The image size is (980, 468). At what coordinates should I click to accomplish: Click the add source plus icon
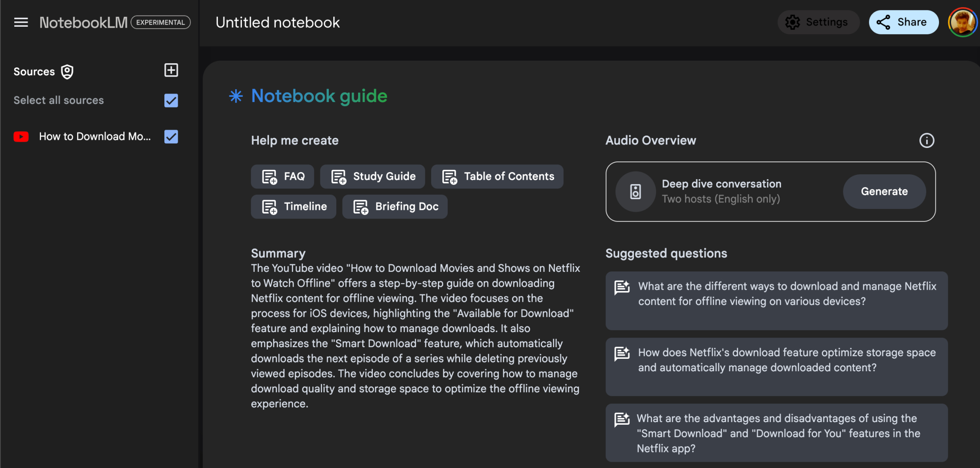tap(171, 70)
